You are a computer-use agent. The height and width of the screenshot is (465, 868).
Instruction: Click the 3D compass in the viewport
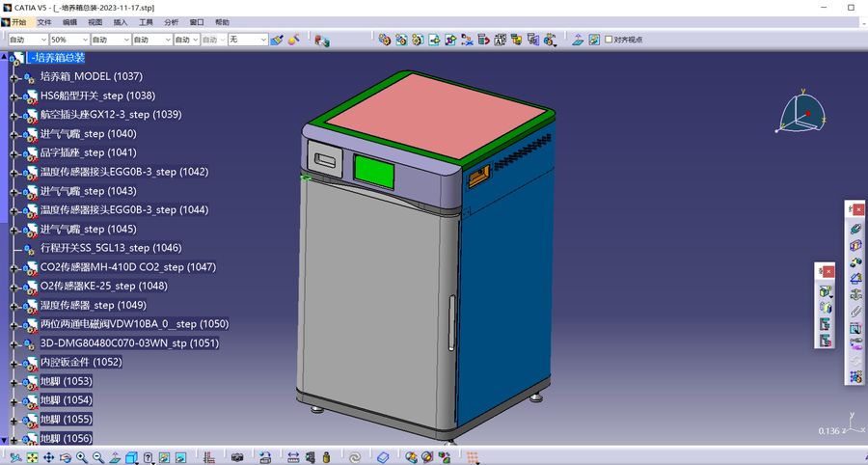802,111
